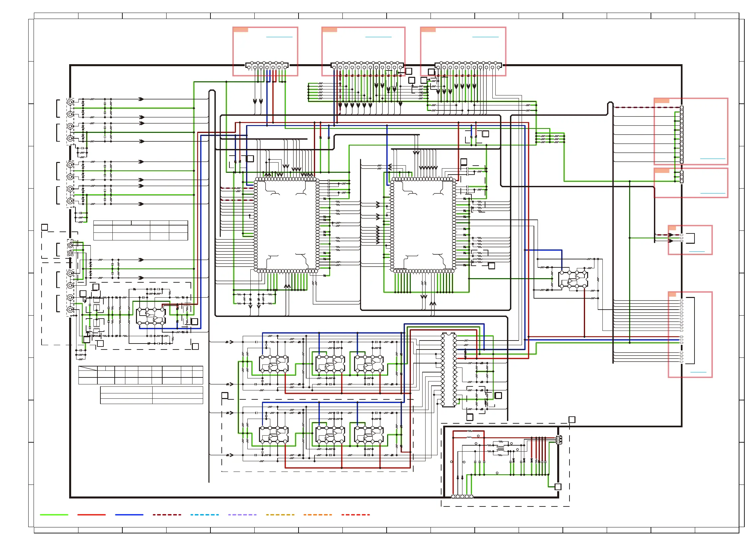Select the tall dual-row IC at lower center
The image size is (754, 560).
(448, 370)
